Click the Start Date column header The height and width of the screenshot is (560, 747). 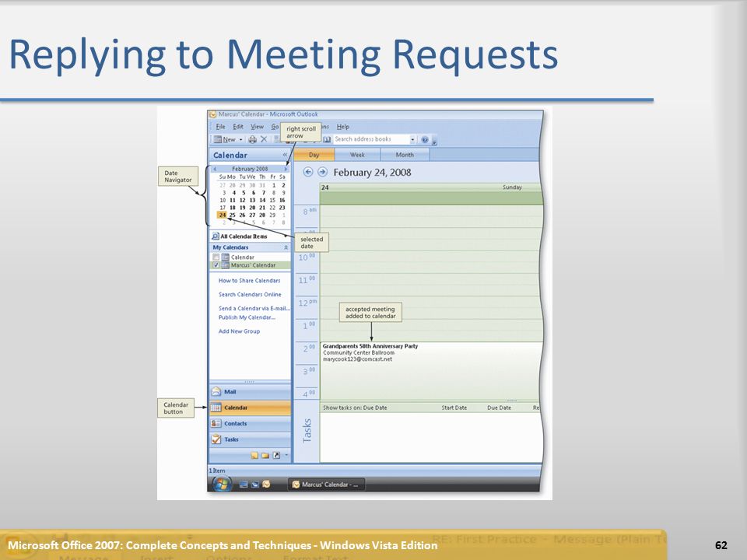[454, 408]
